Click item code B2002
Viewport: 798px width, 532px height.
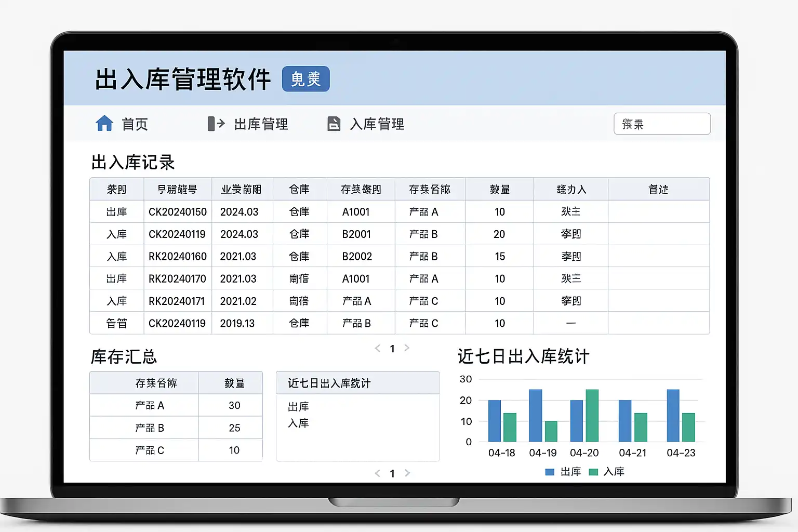(x=357, y=257)
